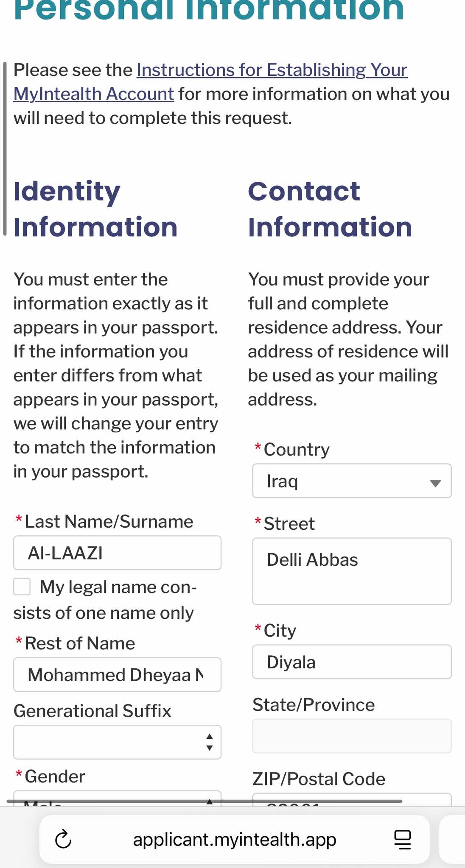Click the ZIP/Postal Code field
The width and height of the screenshot is (465, 868).
352,800
